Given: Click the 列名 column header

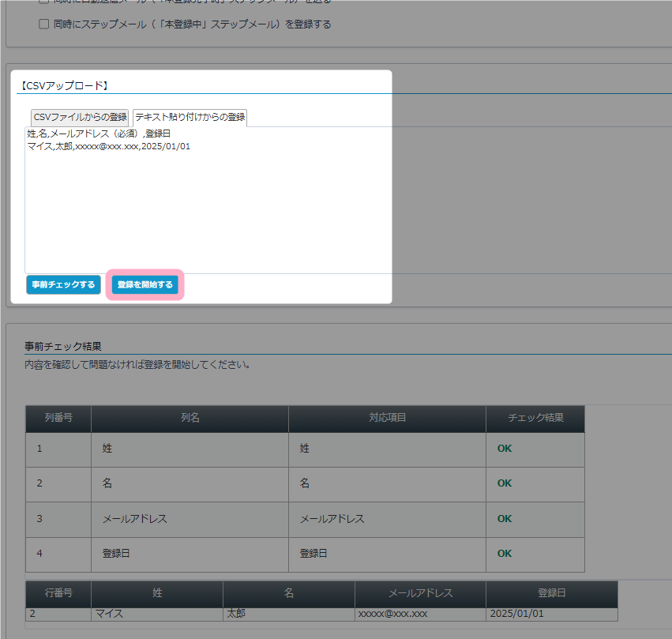Looking at the screenshot, I should (x=190, y=419).
